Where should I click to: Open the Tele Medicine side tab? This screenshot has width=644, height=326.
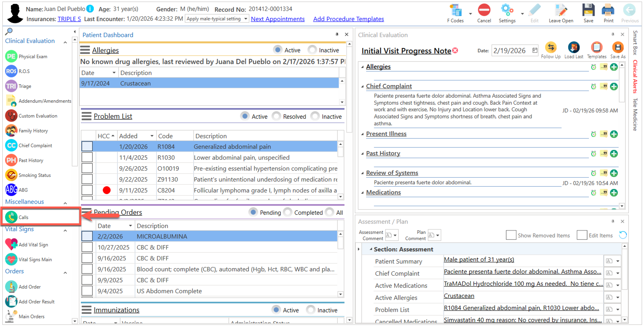(635, 114)
